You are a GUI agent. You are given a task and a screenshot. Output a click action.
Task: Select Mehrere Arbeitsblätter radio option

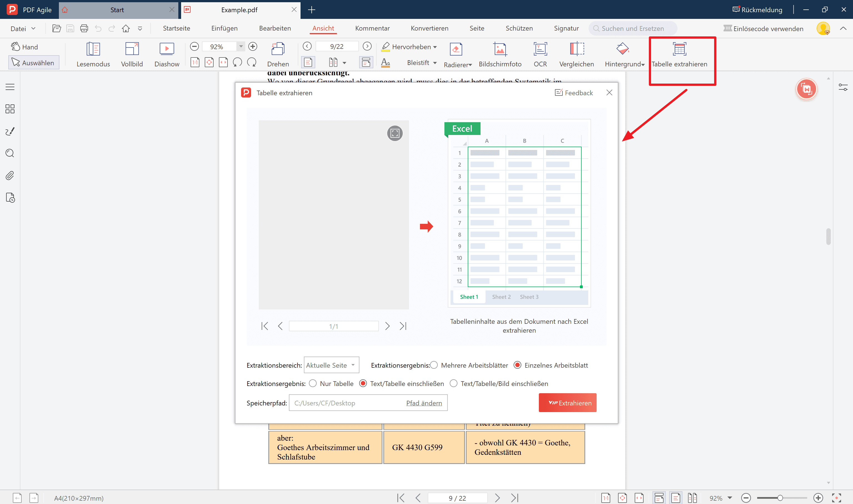(x=434, y=365)
